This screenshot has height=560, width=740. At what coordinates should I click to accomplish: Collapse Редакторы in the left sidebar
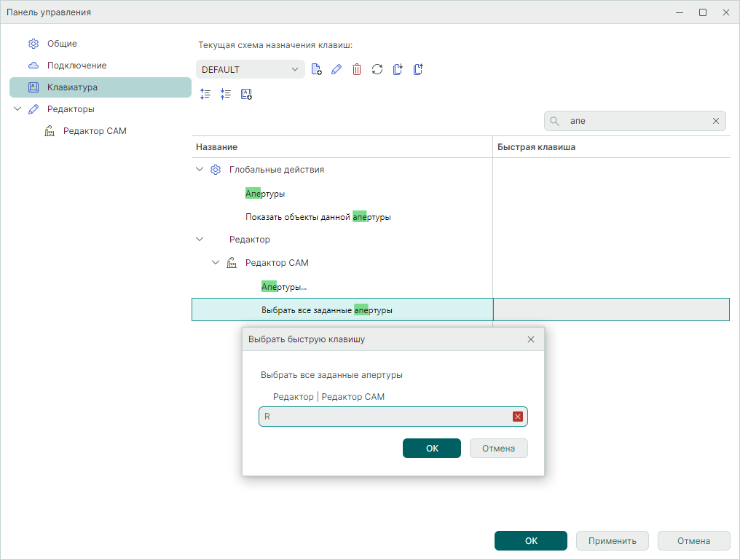pos(18,109)
